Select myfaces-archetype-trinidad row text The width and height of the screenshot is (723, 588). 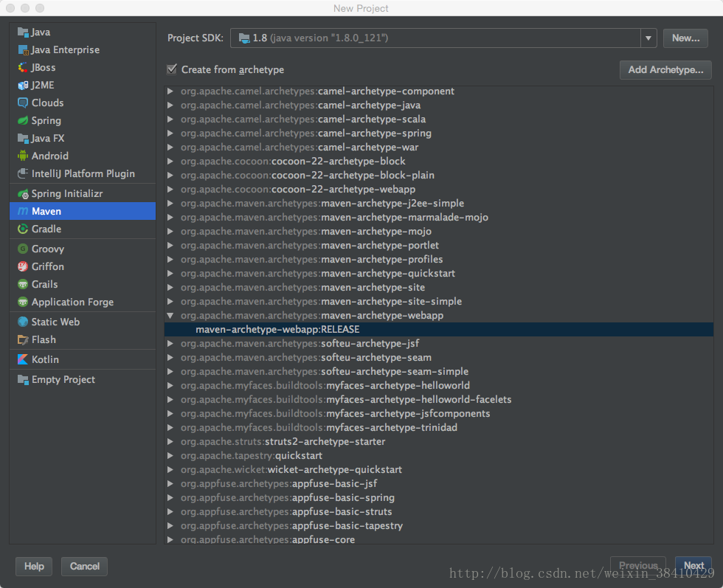[x=319, y=427]
